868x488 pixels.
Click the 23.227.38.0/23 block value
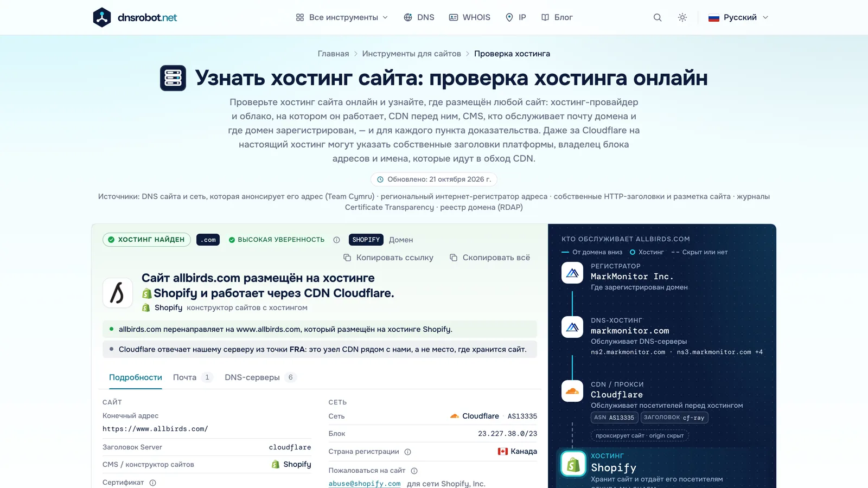pos(507,434)
